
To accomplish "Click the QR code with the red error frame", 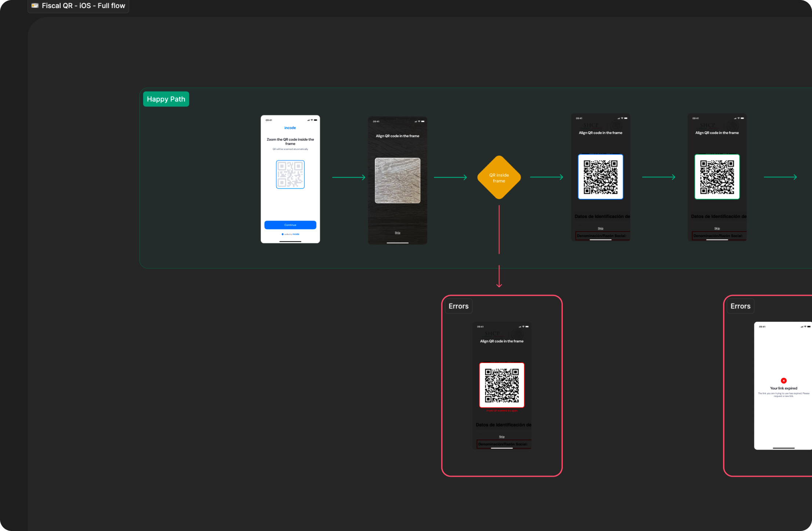I will pyautogui.click(x=502, y=385).
